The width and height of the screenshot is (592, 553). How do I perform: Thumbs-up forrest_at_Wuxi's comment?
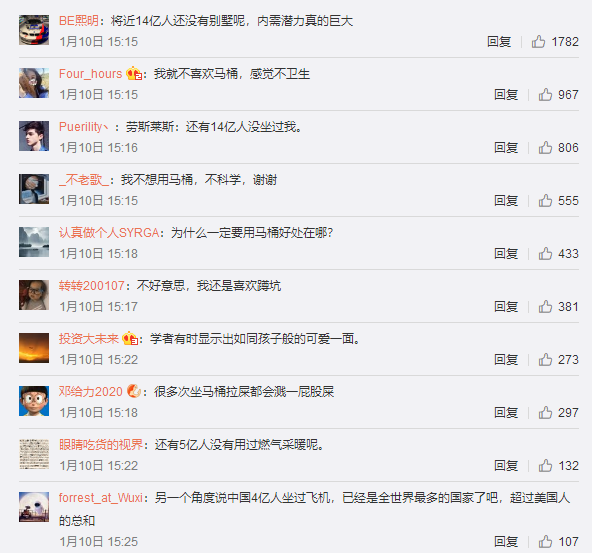pyautogui.click(x=545, y=542)
